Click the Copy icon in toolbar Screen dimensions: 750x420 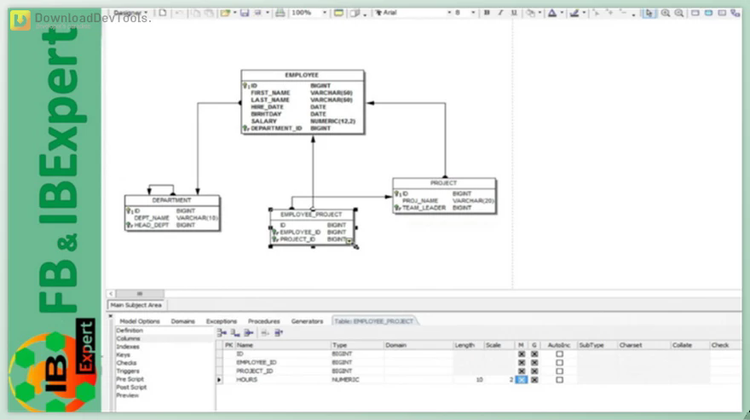click(196, 13)
